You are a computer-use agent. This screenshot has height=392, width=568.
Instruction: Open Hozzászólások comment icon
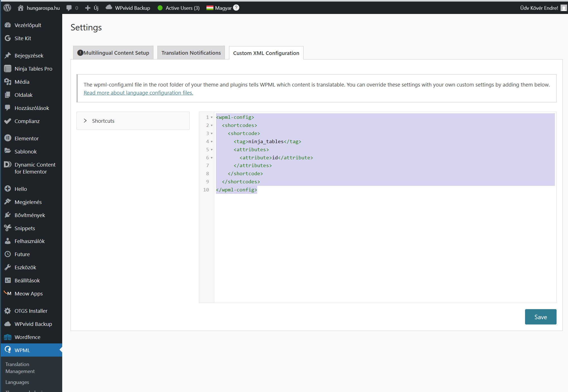(x=8, y=108)
